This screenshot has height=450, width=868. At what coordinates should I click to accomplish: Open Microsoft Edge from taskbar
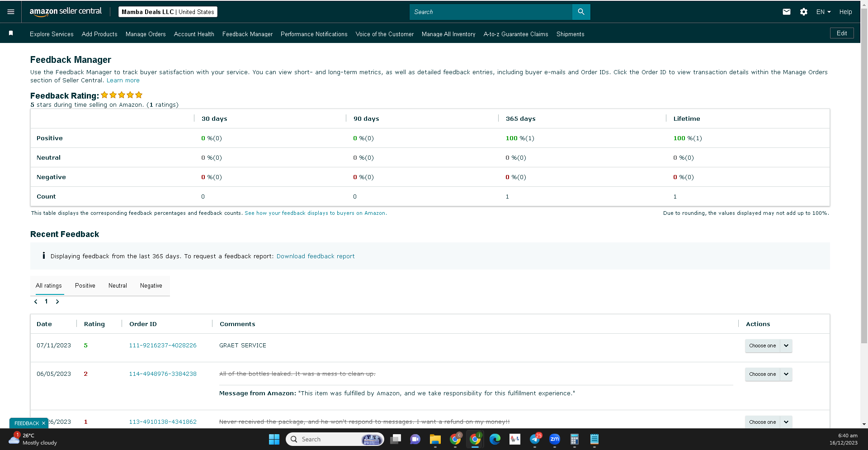pos(495,439)
